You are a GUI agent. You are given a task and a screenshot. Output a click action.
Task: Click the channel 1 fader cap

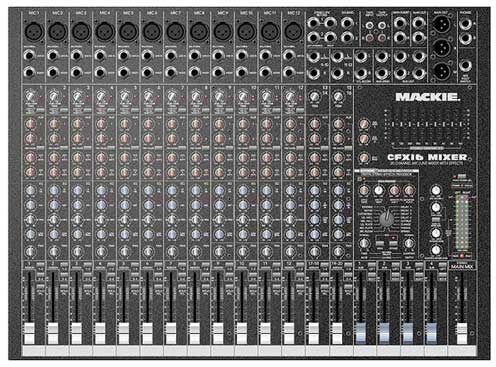(29, 333)
